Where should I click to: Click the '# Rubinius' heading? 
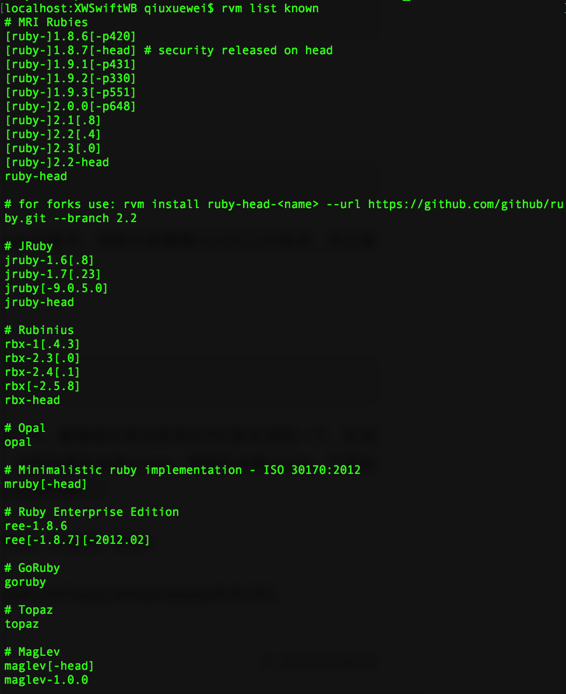click(x=39, y=330)
